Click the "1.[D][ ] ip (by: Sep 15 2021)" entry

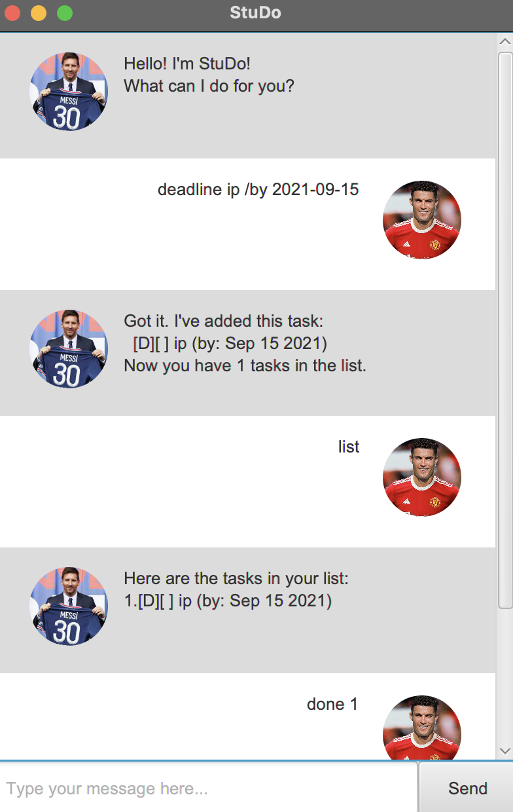(x=228, y=600)
